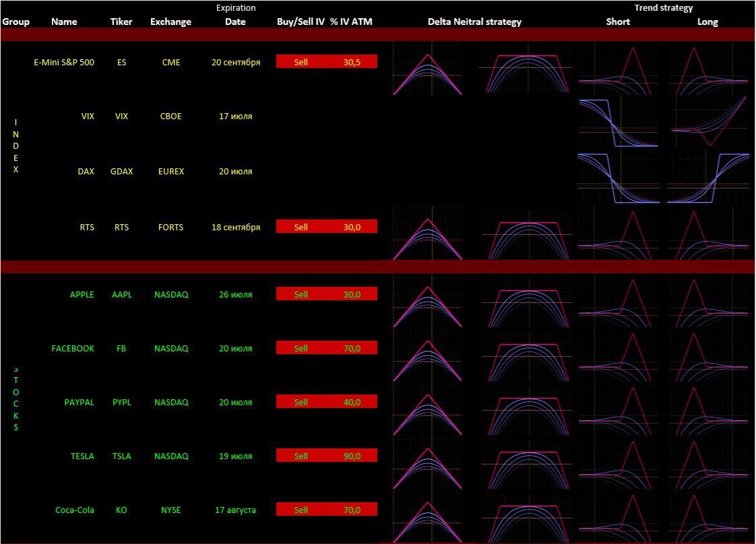Click the 20 сентября expiration date
756x544 pixels.
[236, 62]
